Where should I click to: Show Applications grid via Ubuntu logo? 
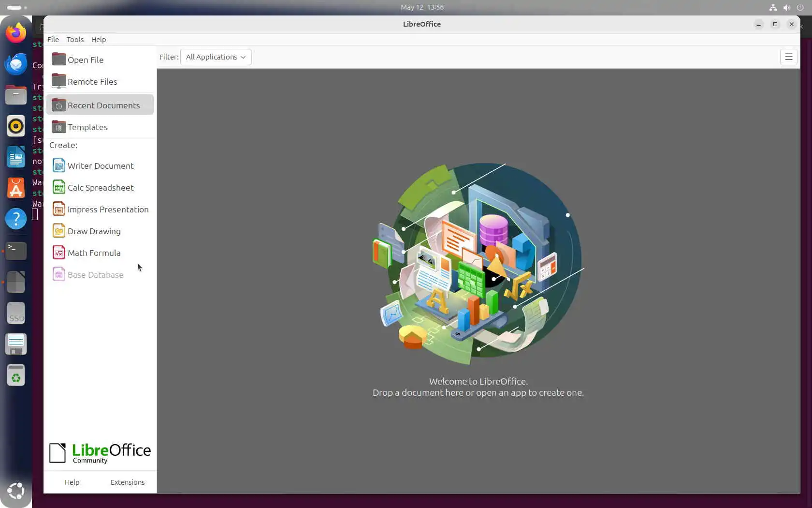coord(16,491)
